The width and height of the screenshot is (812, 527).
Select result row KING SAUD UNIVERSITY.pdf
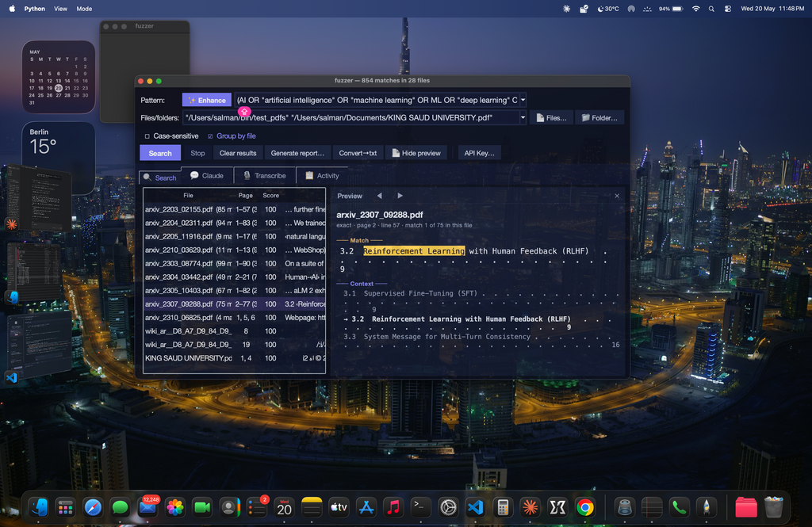click(x=235, y=357)
